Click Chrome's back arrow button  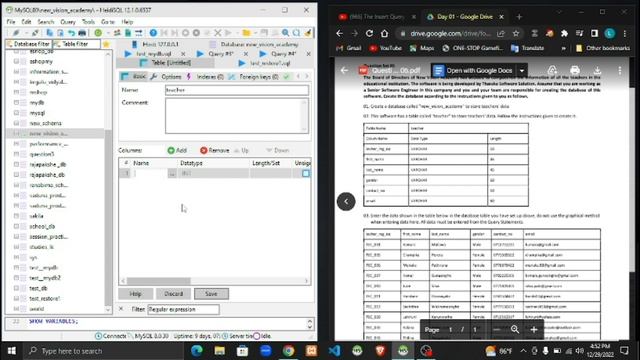[340, 33]
